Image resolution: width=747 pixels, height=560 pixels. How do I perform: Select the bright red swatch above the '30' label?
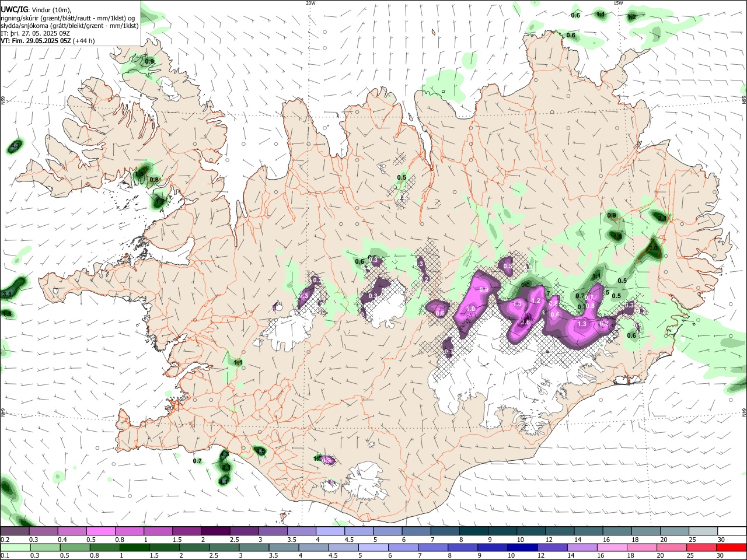[x=731, y=547]
